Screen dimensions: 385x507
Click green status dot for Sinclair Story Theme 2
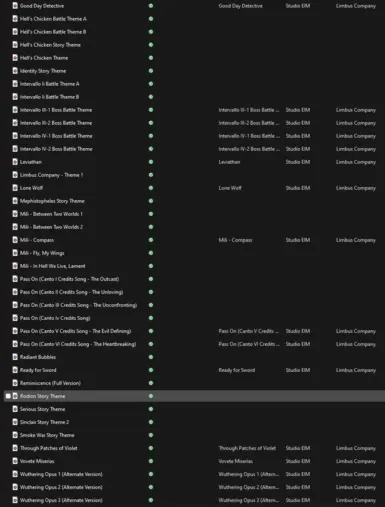(x=151, y=422)
